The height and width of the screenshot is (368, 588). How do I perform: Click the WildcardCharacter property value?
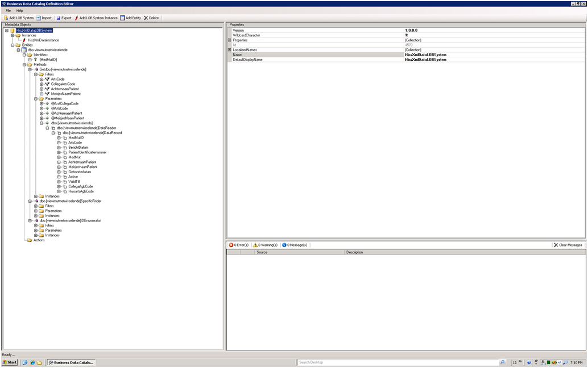(x=494, y=35)
